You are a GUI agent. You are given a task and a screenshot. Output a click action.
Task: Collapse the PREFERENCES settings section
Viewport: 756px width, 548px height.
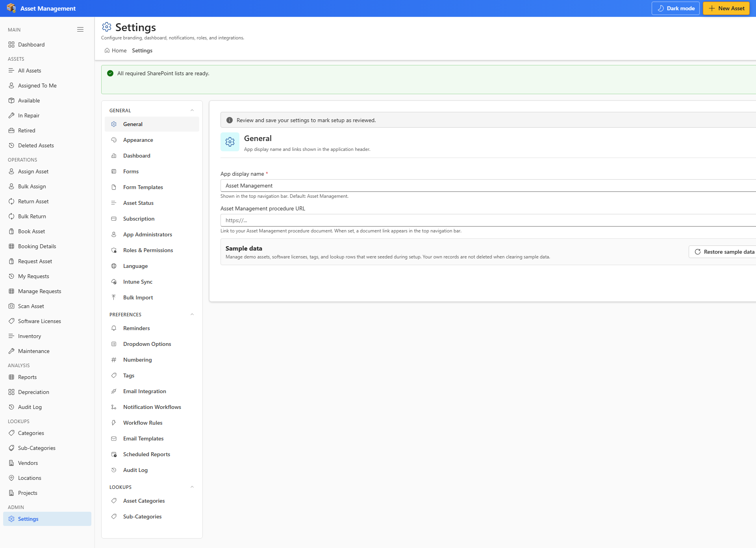tap(192, 314)
